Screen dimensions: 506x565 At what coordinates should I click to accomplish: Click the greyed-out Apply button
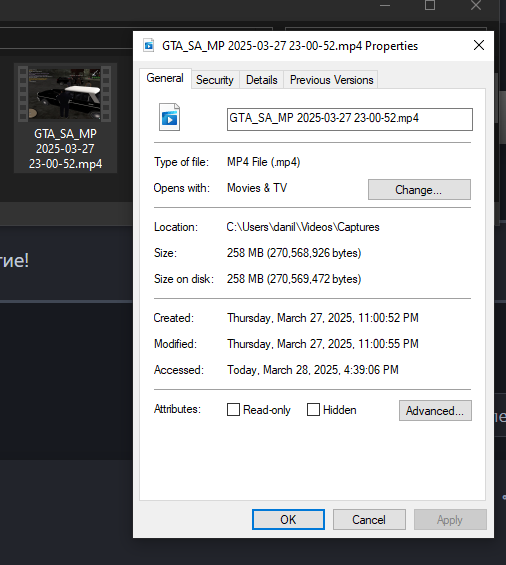tap(450, 520)
